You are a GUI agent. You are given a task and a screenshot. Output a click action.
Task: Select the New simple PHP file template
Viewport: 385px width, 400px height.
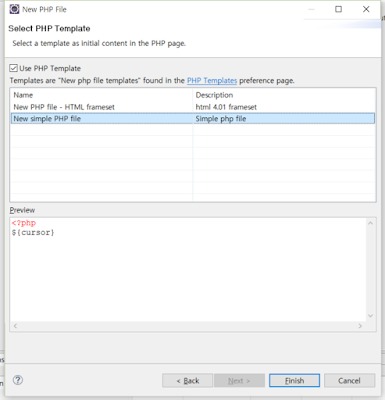pyautogui.click(x=193, y=119)
